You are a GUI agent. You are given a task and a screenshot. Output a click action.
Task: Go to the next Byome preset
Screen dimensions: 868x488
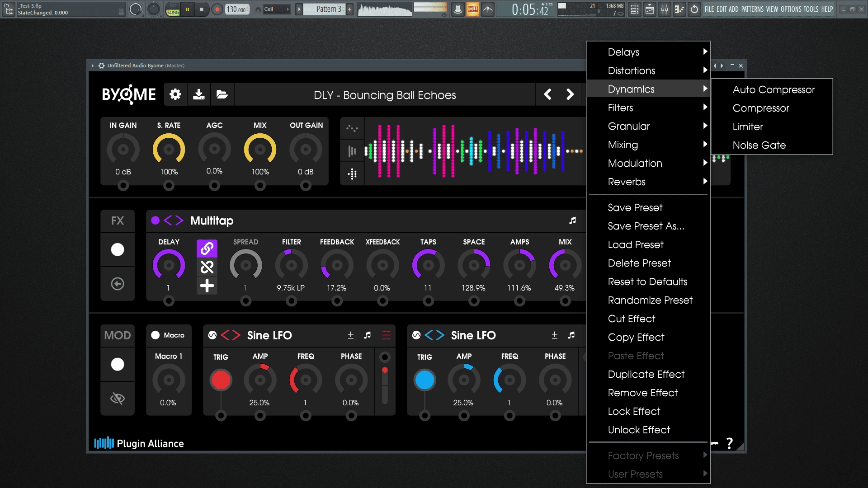(x=570, y=94)
